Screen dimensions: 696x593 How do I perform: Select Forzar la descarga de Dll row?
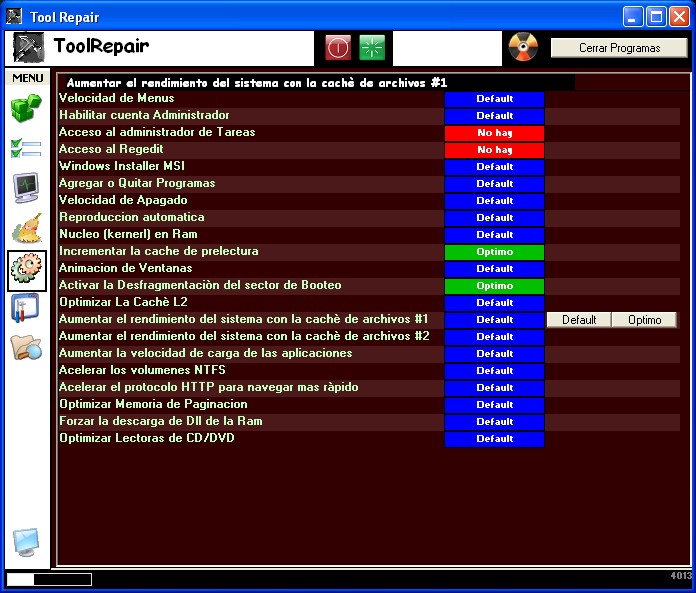(161, 421)
